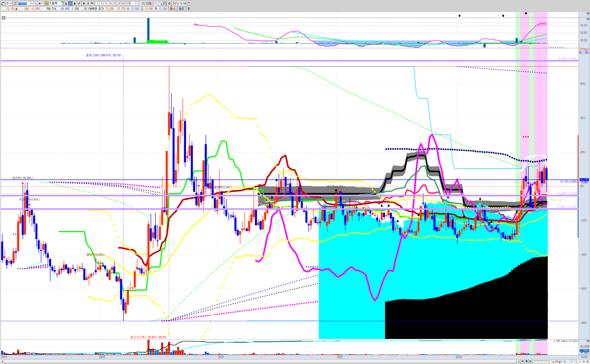Click the overlapping windows icon at bottom
Viewport: 590px width, 364px height.
tap(564, 361)
